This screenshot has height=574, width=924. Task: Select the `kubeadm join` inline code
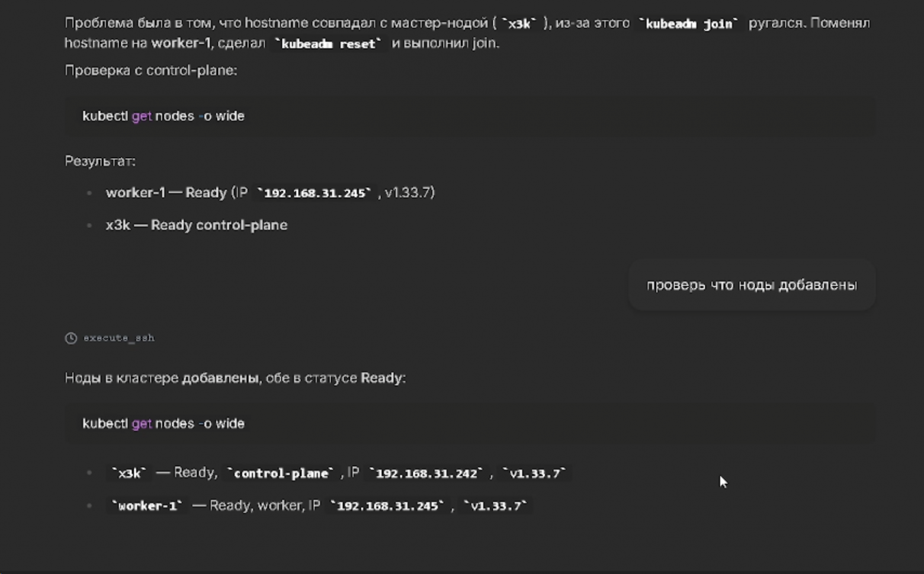pyautogui.click(x=688, y=24)
